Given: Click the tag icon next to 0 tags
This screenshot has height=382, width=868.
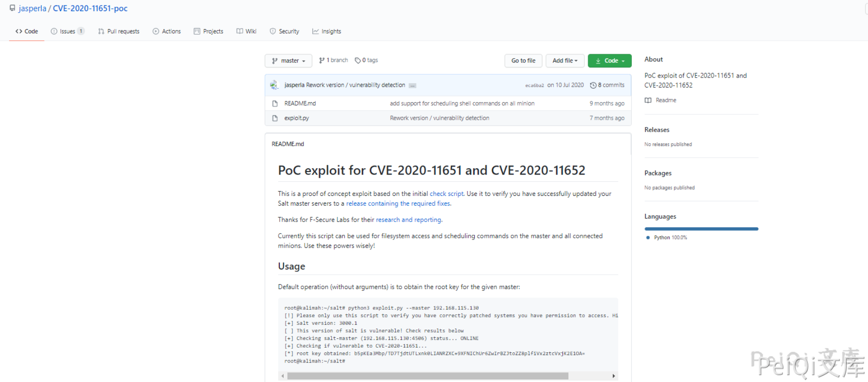Looking at the screenshot, I should [357, 61].
